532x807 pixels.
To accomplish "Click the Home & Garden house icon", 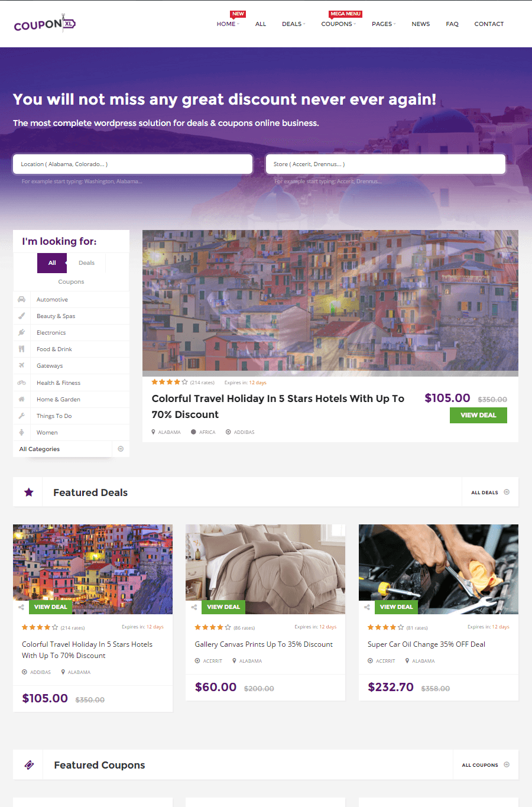I will point(21,399).
